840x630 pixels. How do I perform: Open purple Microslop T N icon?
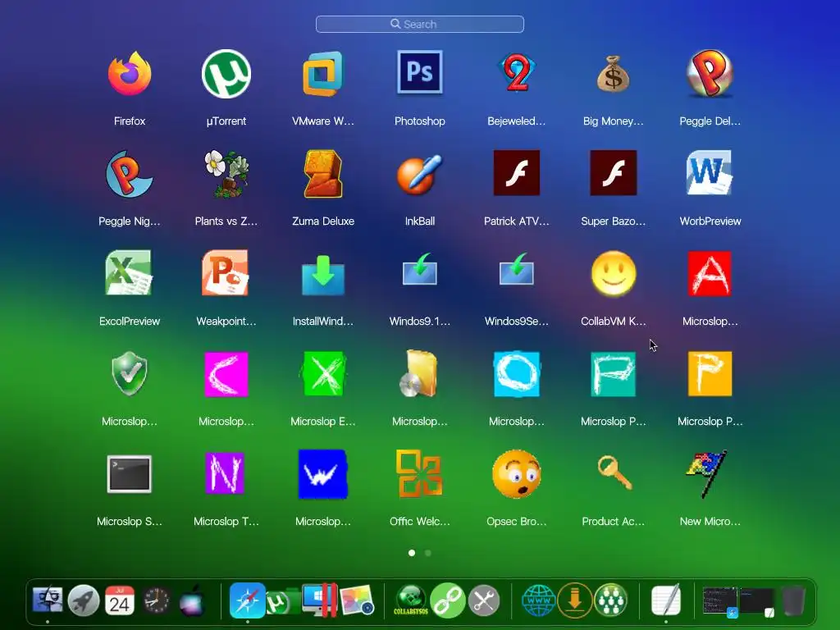tap(225, 473)
